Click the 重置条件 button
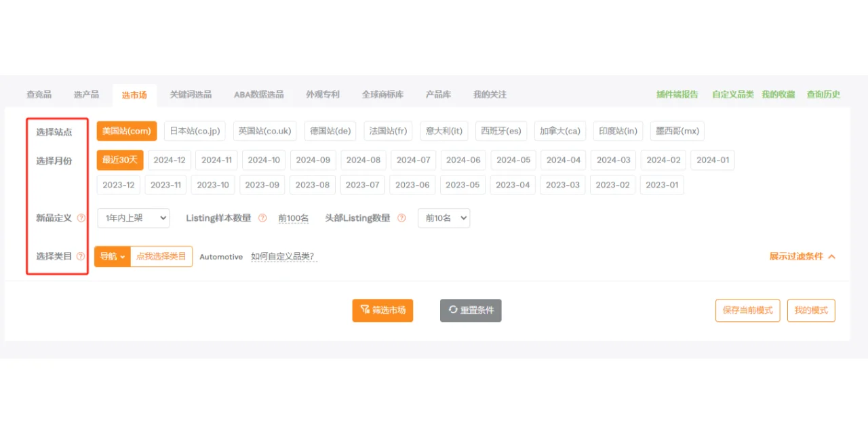Screen dimensions: 868x433 [471, 310]
